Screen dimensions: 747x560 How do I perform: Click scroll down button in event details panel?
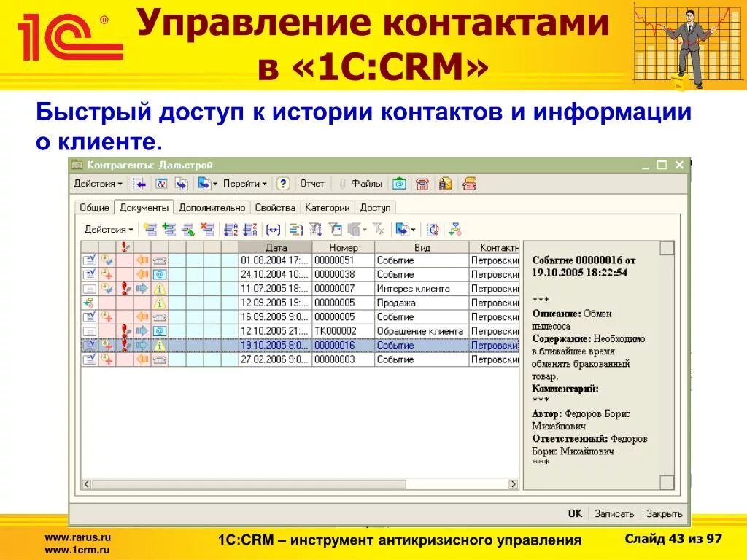tap(667, 483)
